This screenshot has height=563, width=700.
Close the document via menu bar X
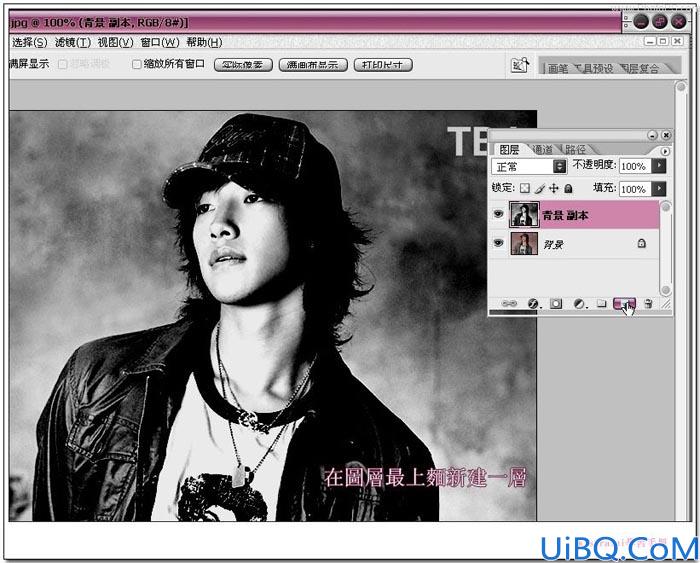(x=677, y=42)
